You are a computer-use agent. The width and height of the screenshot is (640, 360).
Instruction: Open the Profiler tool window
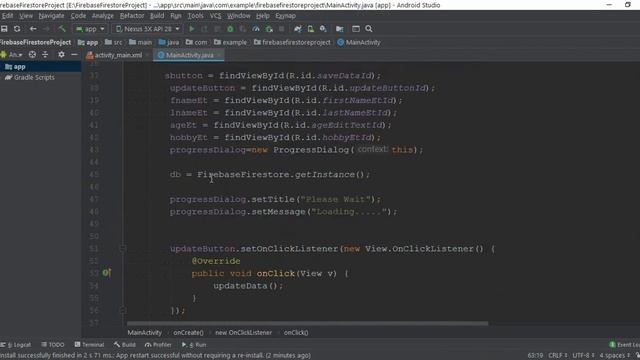158,345
